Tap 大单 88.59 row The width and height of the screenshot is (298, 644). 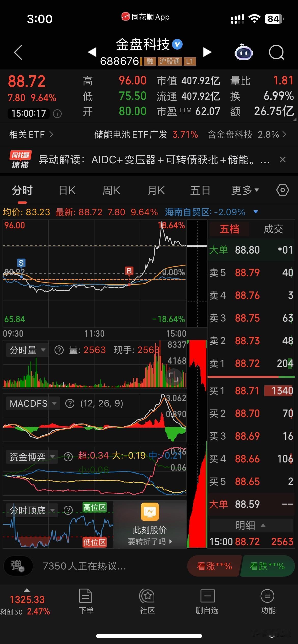click(251, 504)
